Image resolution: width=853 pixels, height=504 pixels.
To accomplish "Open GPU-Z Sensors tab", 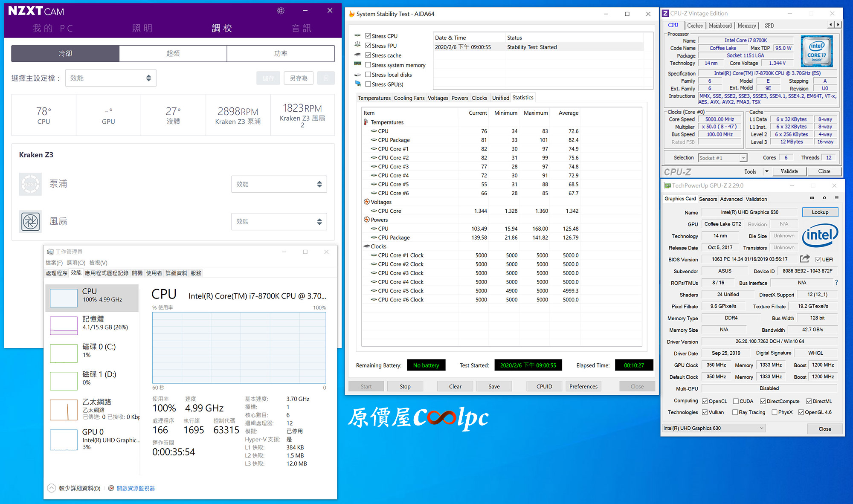I will pyautogui.click(x=708, y=199).
